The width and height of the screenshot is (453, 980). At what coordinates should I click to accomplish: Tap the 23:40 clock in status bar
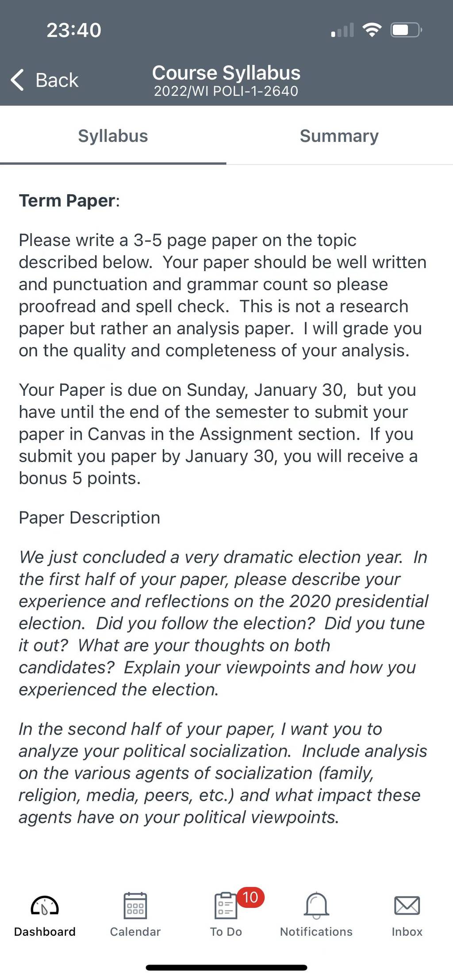point(74,30)
